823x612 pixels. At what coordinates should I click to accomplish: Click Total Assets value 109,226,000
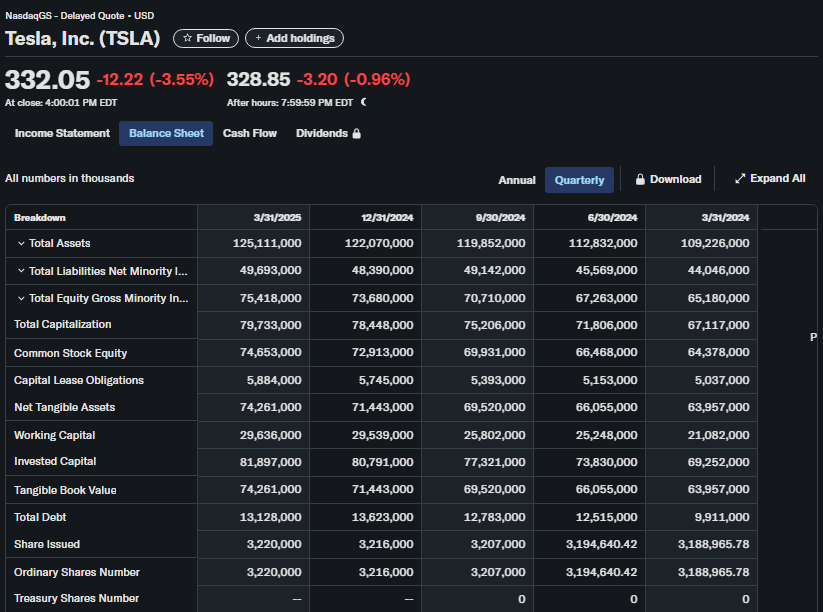pyautogui.click(x=715, y=243)
